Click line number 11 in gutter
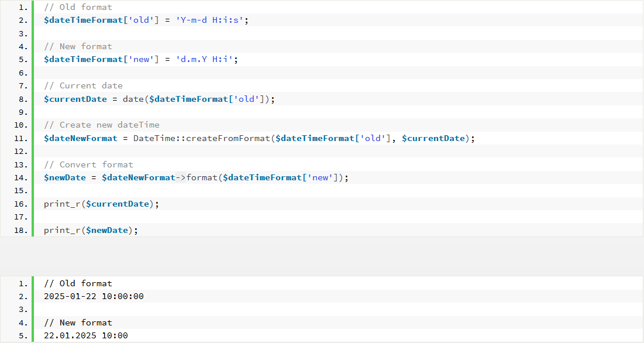Screen dimensions: 644x343 click(20, 139)
